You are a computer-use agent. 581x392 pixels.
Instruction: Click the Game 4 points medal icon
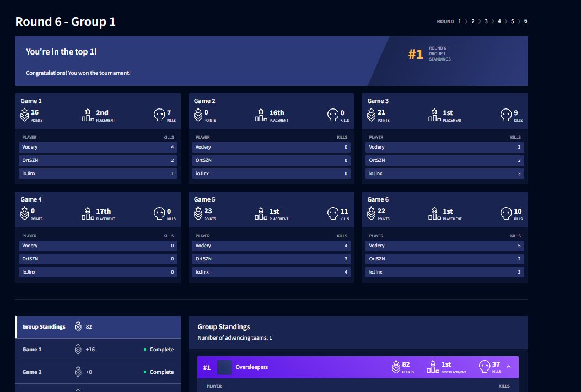pos(24,213)
